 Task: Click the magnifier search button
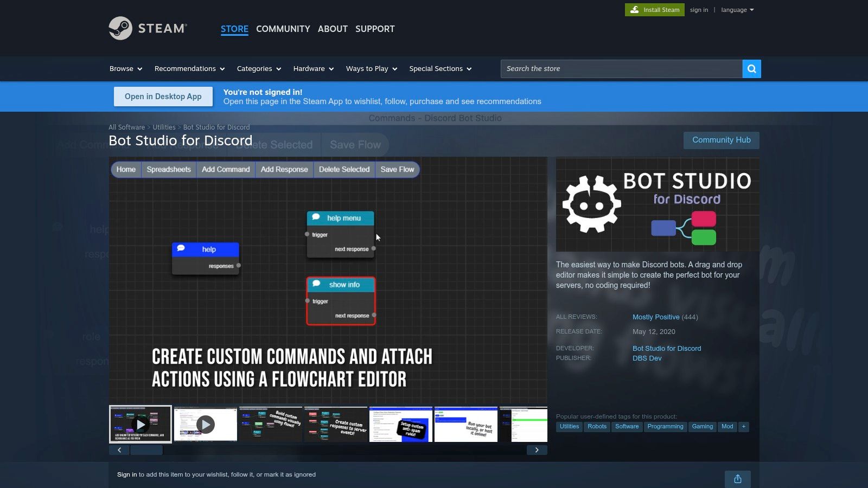pyautogui.click(x=751, y=69)
